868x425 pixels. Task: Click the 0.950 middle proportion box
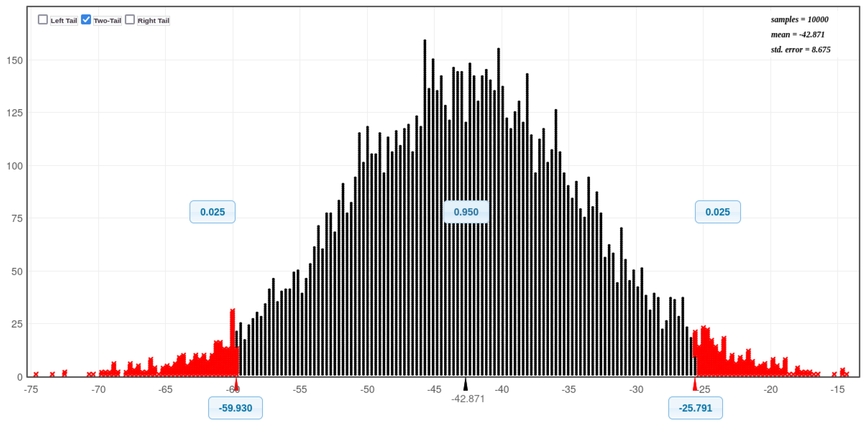click(466, 212)
